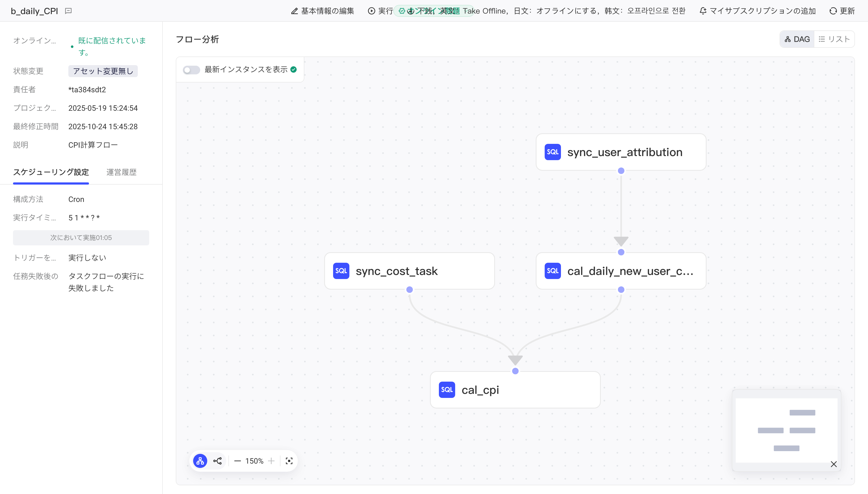This screenshot has height=494, width=868.
Task: Click the comment icon next to b_daily_CPI
Action: [68, 11]
